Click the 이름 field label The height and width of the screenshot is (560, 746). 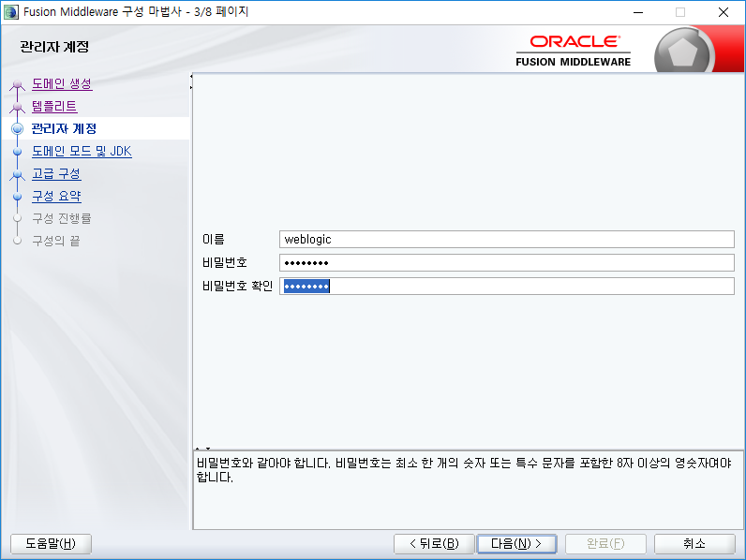(x=213, y=239)
